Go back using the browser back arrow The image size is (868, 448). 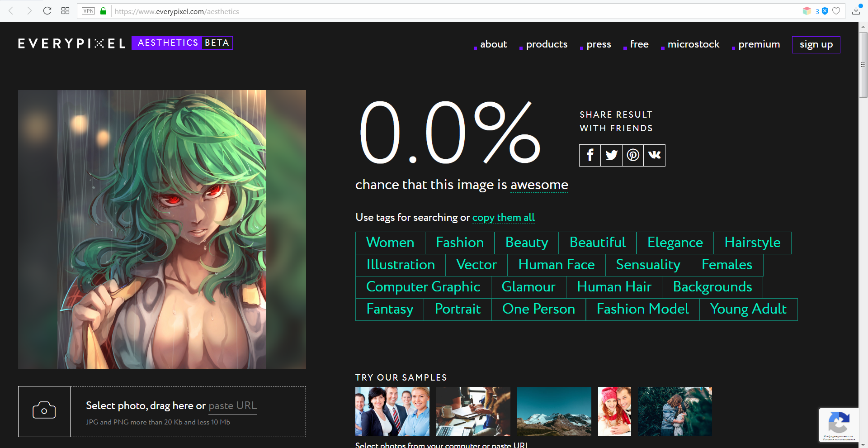(x=11, y=11)
